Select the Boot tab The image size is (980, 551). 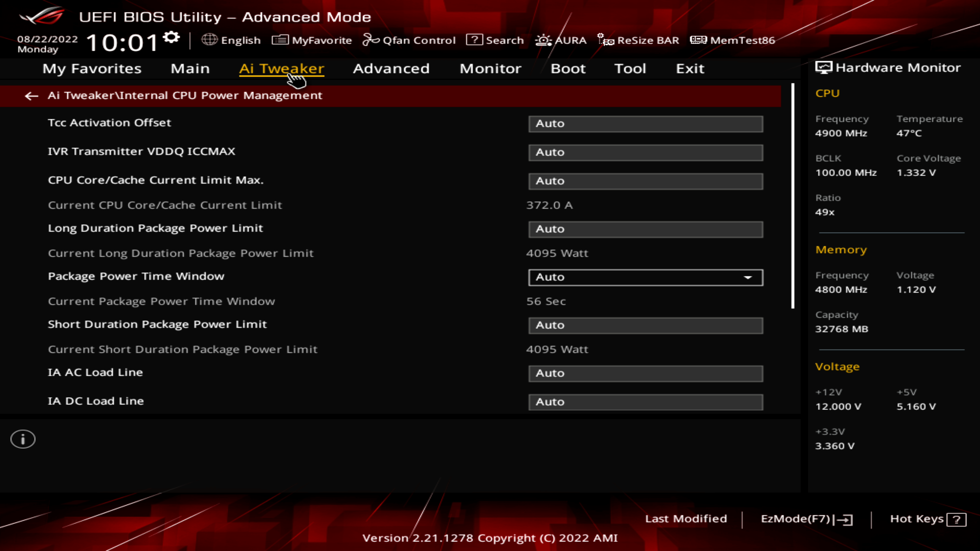click(x=568, y=68)
